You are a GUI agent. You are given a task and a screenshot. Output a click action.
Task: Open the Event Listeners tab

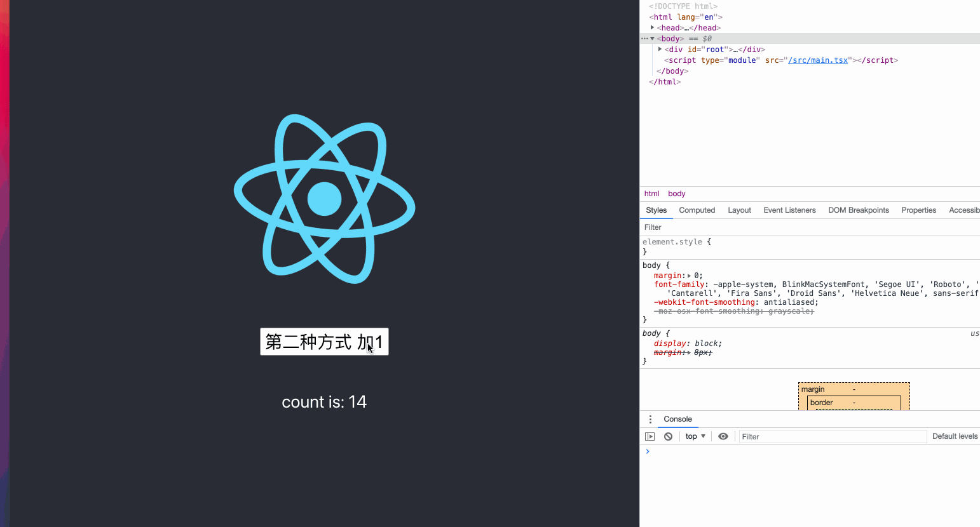point(789,210)
